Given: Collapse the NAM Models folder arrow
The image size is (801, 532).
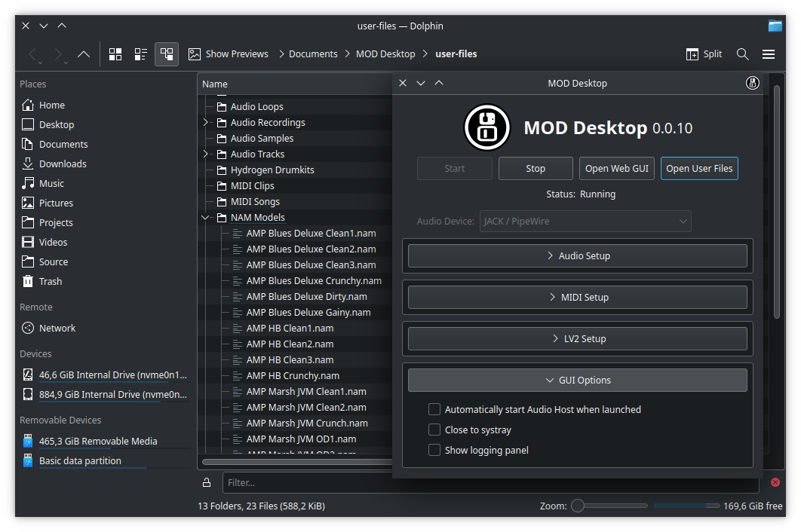Looking at the screenshot, I should coord(205,218).
